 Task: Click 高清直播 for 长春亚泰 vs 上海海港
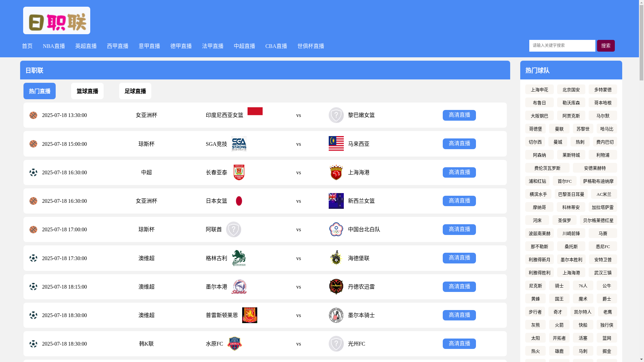[x=459, y=172]
